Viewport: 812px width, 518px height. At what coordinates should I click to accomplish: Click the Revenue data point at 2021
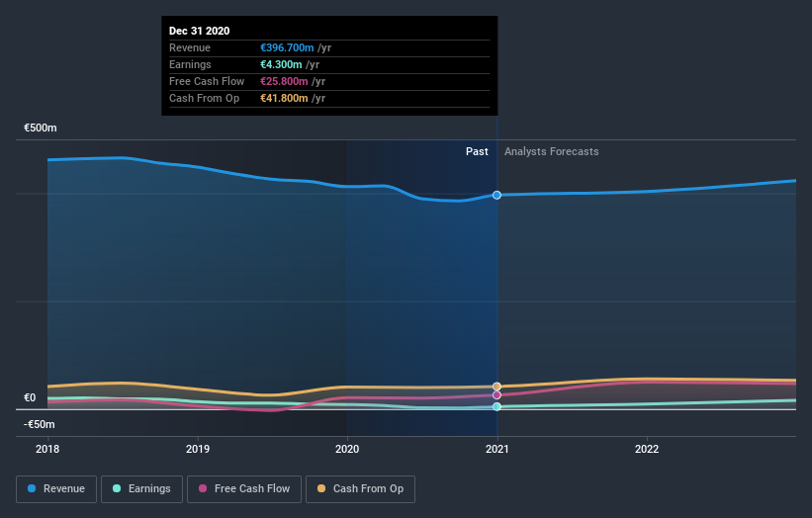click(496, 195)
